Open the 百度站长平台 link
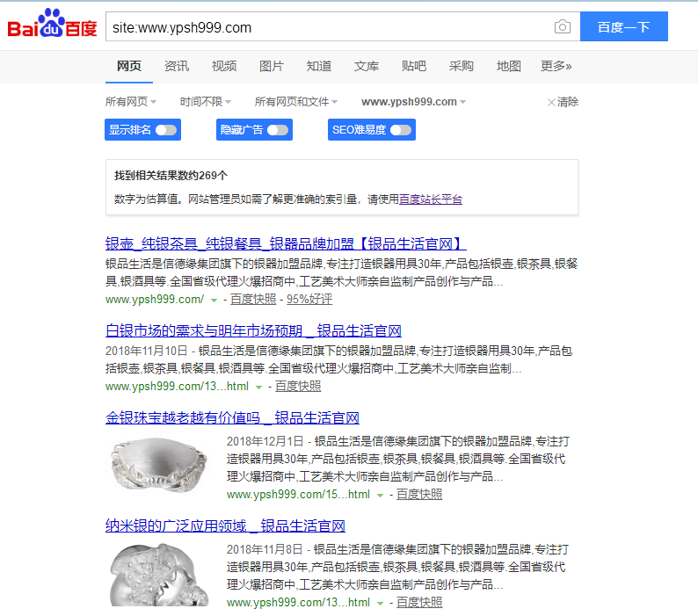The width and height of the screenshot is (698, 616). (x=431, y=199)
